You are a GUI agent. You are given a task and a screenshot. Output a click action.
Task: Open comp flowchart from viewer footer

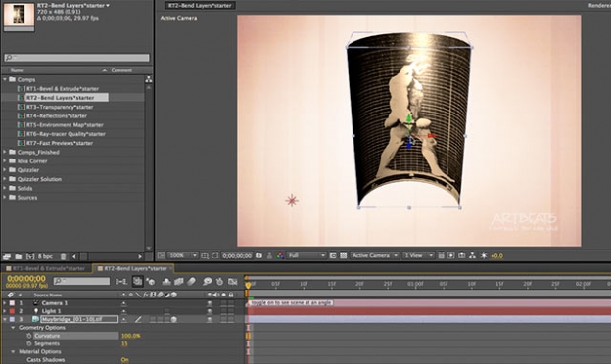click(x=472, y=255)
